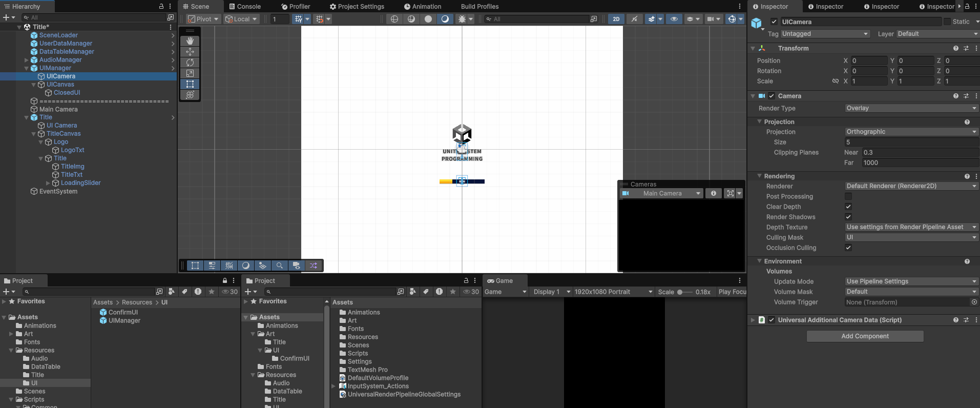Uncheck the Render Shadows checkbox
This screenshot has width=980, height=408.
848,217
